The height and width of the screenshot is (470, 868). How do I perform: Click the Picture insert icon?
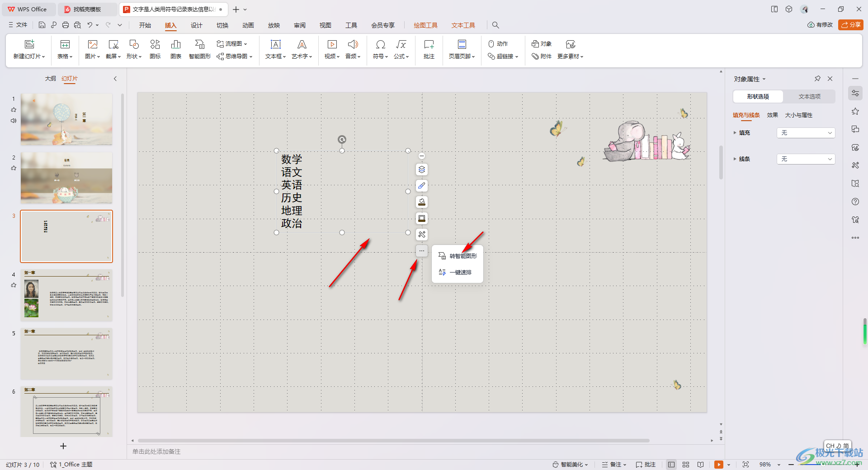(93, 44)
